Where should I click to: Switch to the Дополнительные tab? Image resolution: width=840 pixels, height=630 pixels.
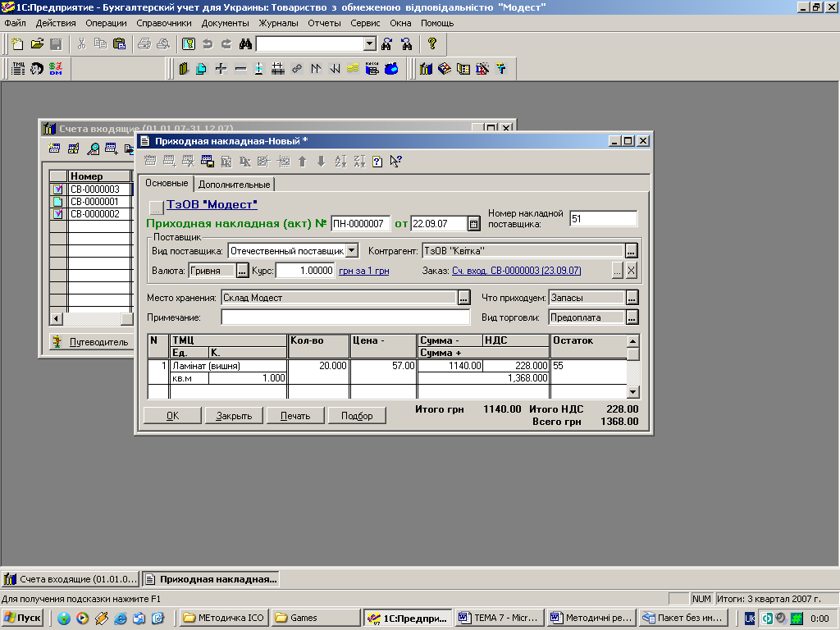(x=234, y=185)
